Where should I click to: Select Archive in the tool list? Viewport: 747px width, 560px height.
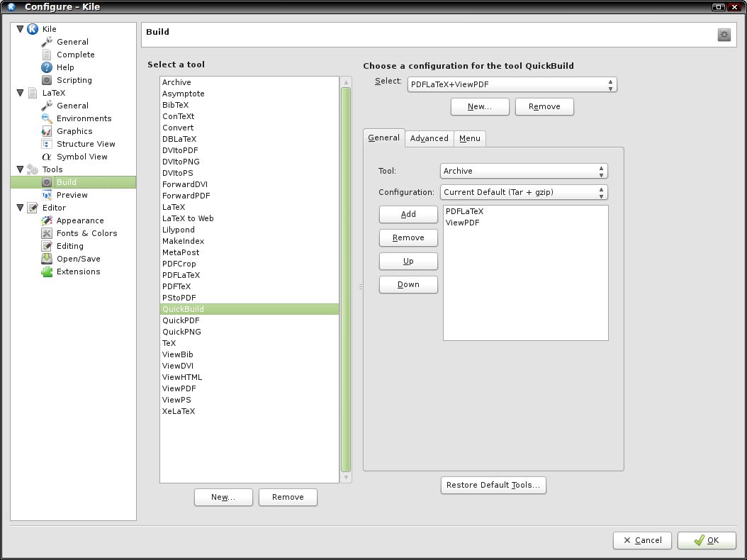tap(249, 82)
